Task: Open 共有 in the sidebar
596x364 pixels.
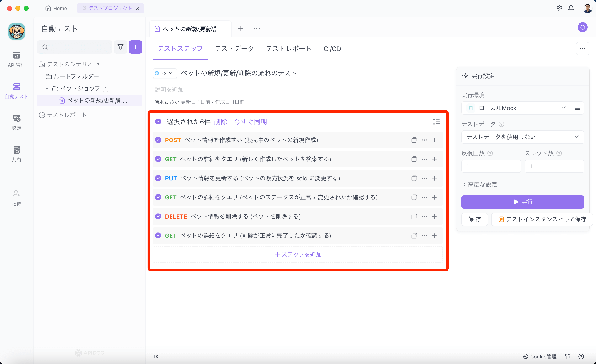Action: coord(16,154)
